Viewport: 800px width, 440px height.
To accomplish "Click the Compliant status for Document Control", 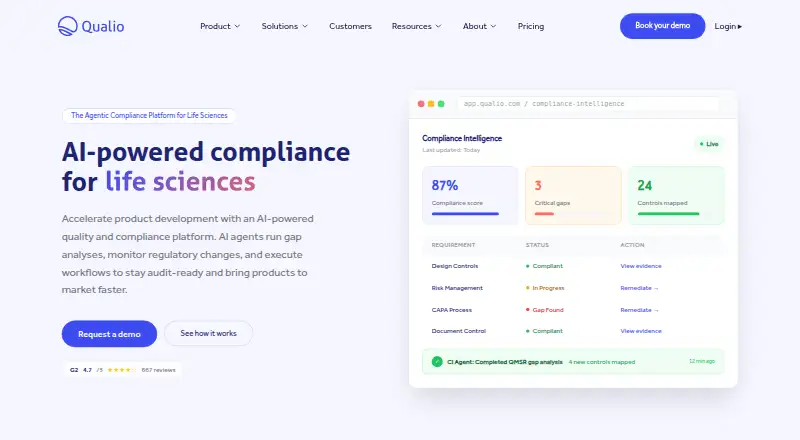I will pyautogui.click(x=544, y=331).
